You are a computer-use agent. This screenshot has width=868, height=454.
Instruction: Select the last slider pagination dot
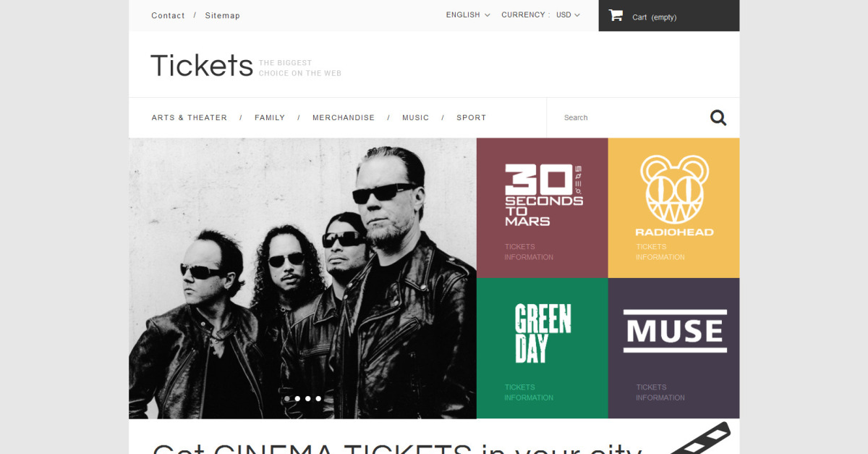318,398
